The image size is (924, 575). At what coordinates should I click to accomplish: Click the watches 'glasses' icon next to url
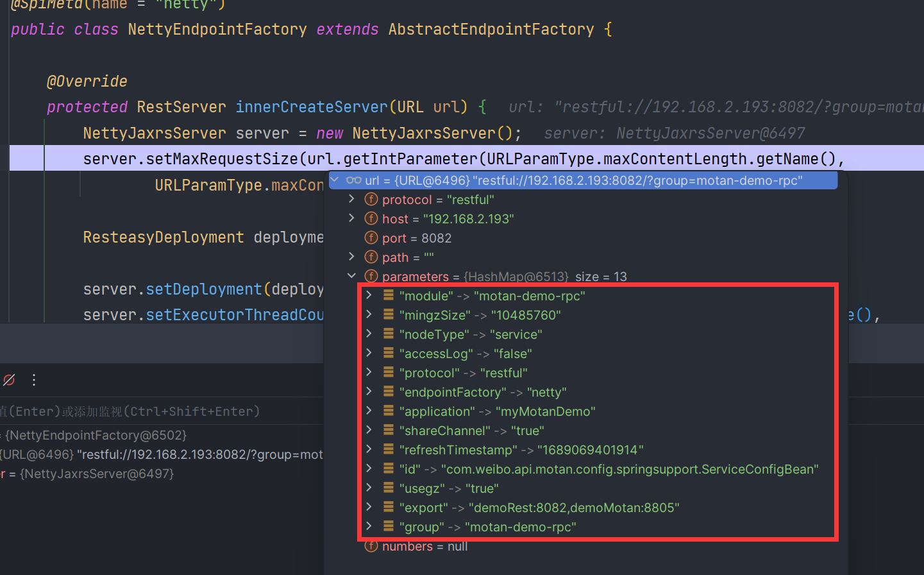pyautogui.click(x=353, y=180)
